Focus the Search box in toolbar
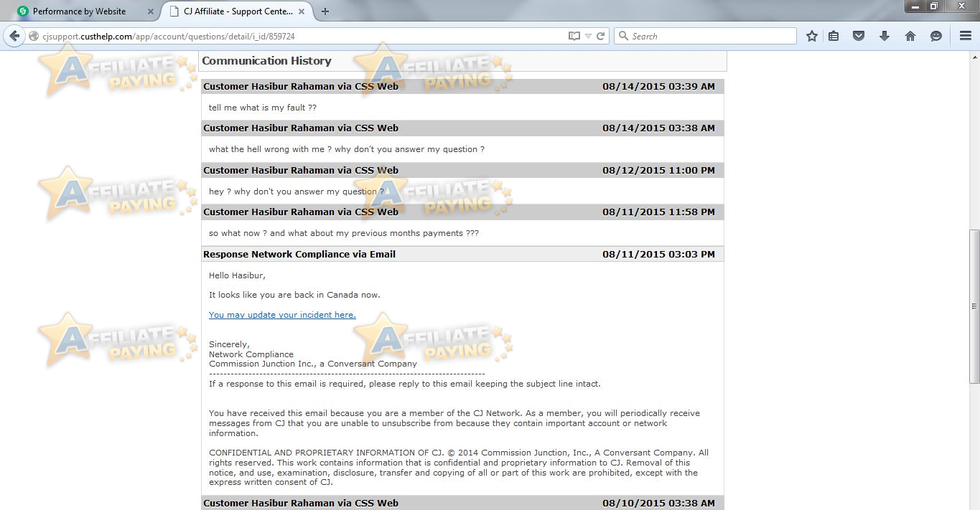The height and width of the screenshot is (510, 980). coord(705,36)
